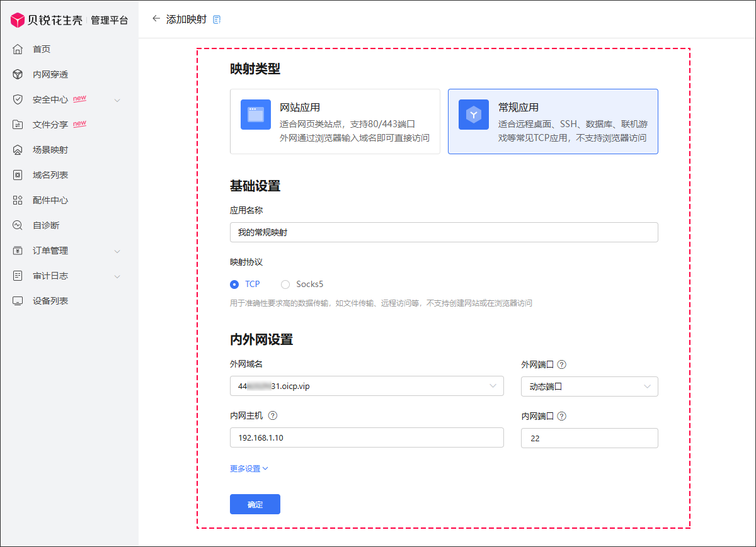
Task: Open the 动态端口 port dropdown
Action: pyautogui.click(x=589, y=386)
